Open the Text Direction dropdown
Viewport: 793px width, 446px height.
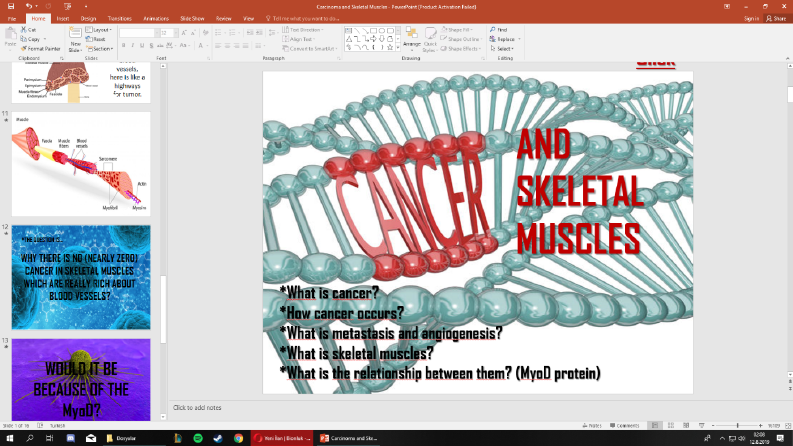[x=303, y=30]
